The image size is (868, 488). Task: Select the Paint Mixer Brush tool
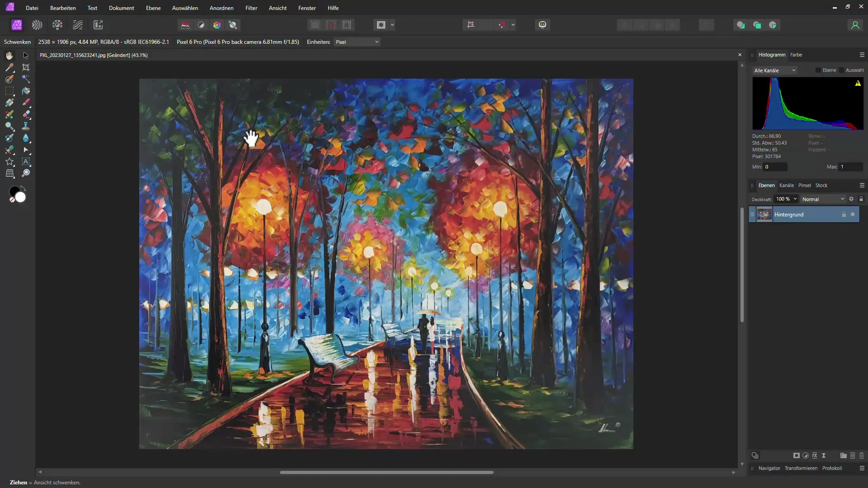pyautogui.click(x=9, y=114)
